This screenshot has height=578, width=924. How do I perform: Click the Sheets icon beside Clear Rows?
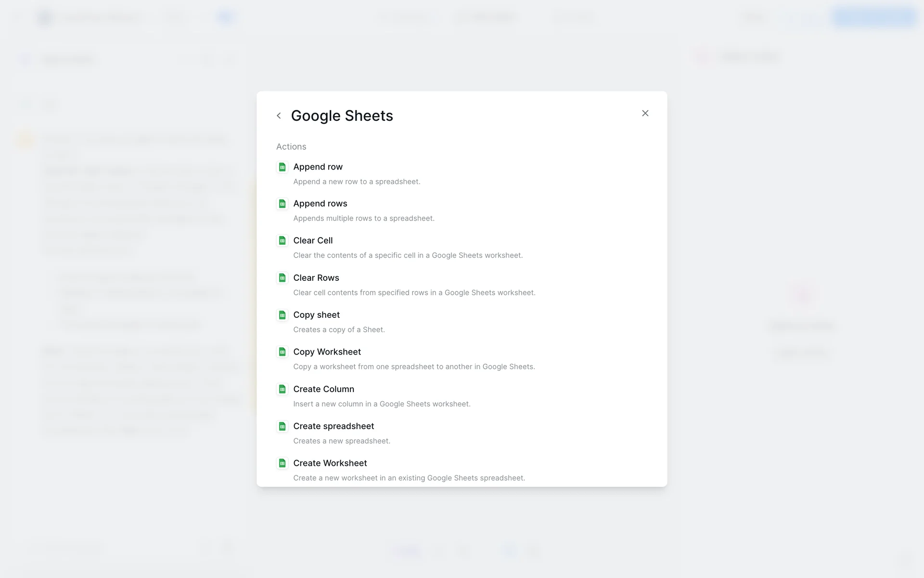282,278
